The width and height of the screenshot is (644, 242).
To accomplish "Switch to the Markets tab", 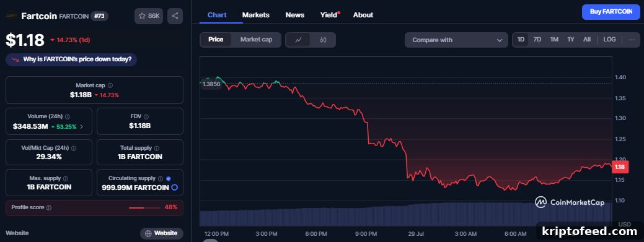I will point(256,15).
